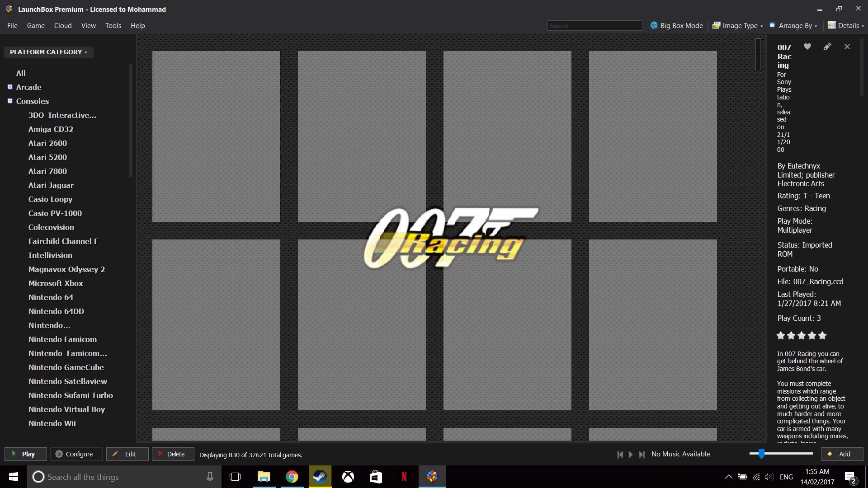The height and width of the screenshot is (488, 868).
Task: Open File Explorer from the taskbar
Action: pyautogui.click(x=264, y=477)
